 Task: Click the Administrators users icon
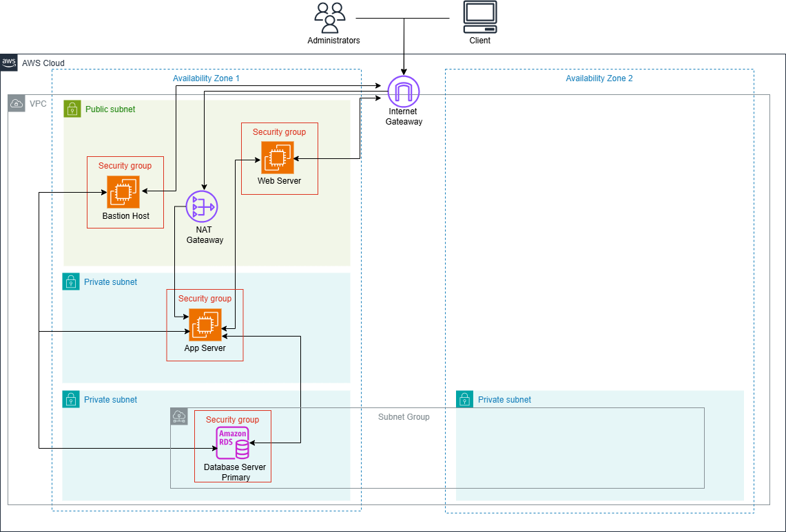pos(330,17)
